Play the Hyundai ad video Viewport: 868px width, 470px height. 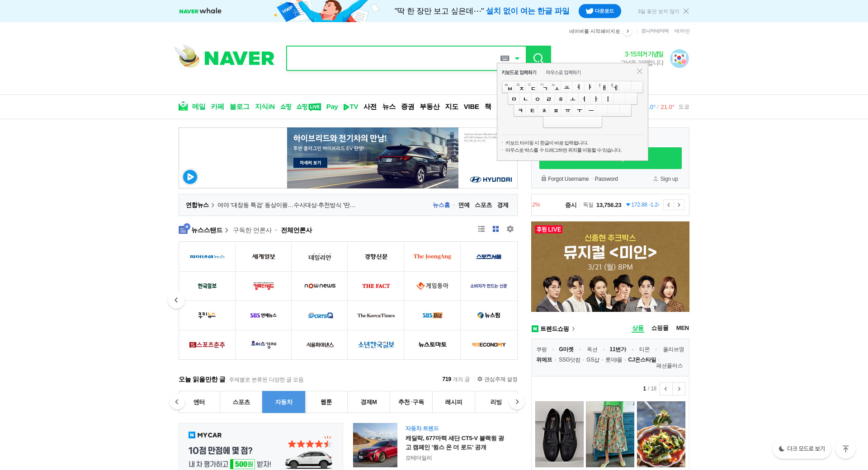[190, 177]
